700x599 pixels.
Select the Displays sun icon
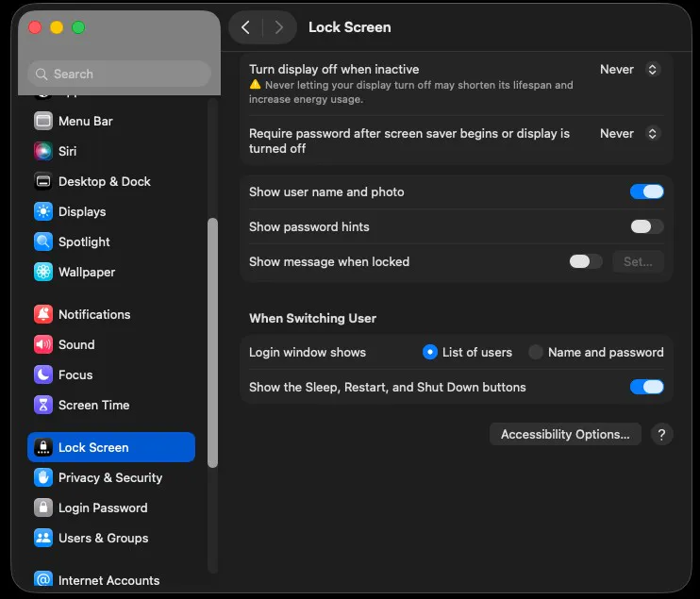click(42, 211)
